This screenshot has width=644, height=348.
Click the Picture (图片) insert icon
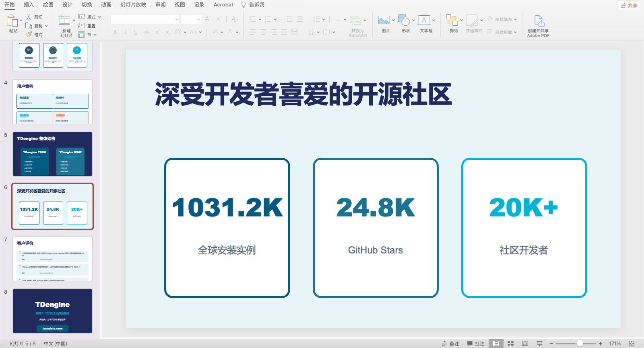(384, 21)
